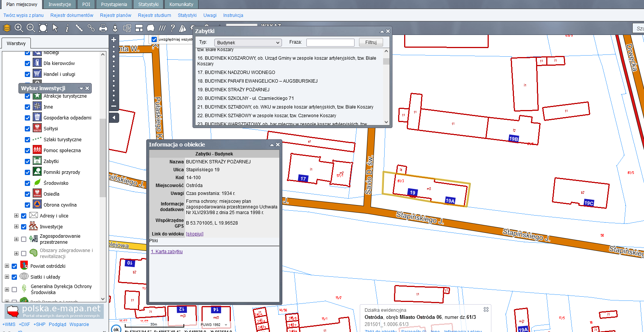Click the full extent view icon

pos(43,28)
